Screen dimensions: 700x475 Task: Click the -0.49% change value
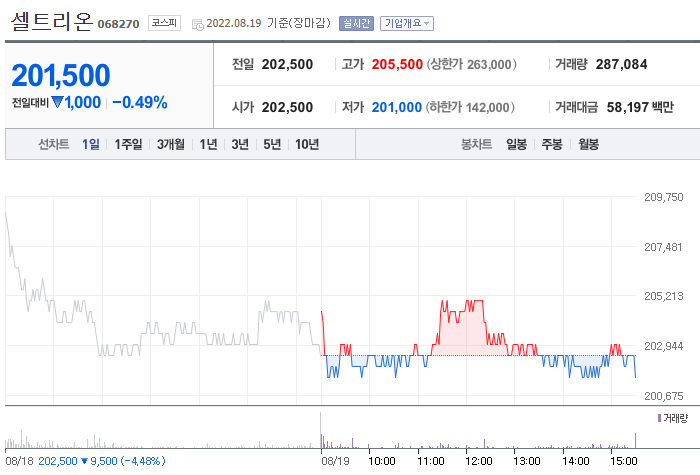point(140,102)
